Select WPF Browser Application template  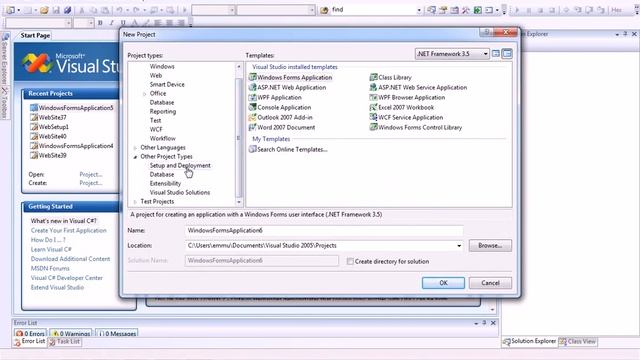click(407, 98)
